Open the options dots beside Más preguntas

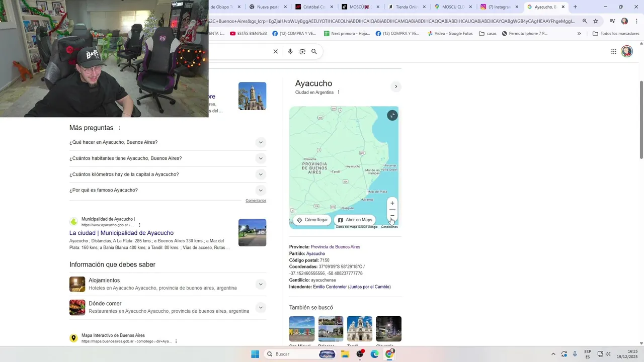coord(119,128)
